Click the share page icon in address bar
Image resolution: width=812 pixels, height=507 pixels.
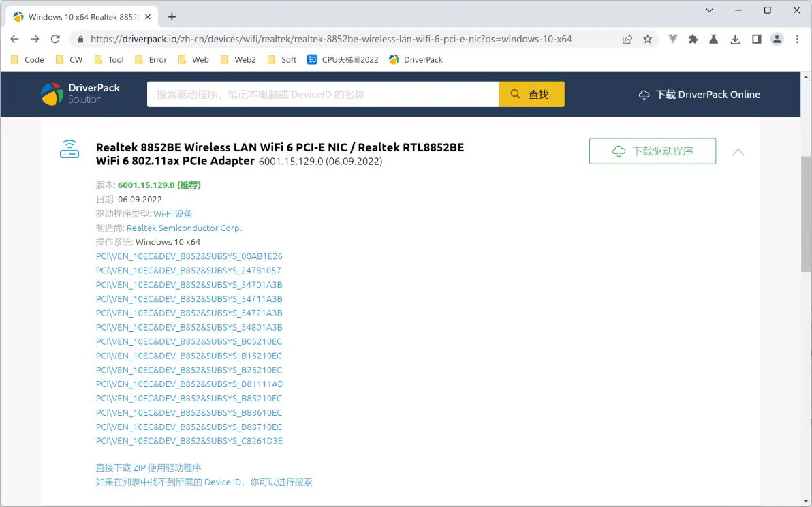(627, 39)
